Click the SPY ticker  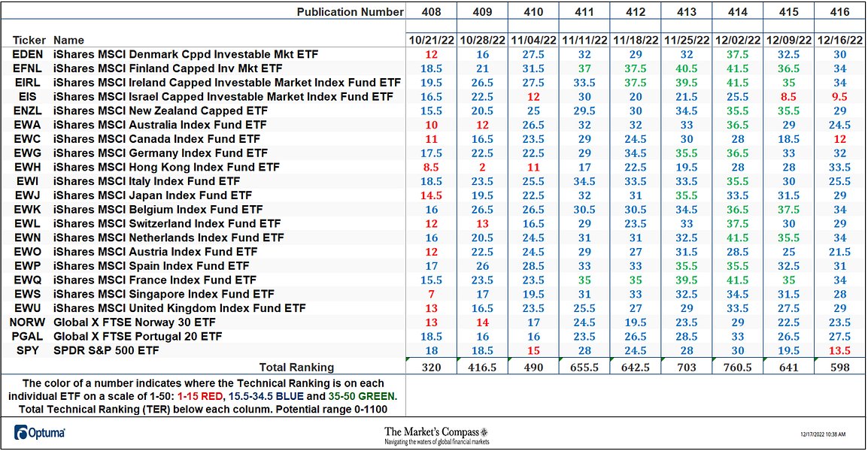(x=28, y=351)
